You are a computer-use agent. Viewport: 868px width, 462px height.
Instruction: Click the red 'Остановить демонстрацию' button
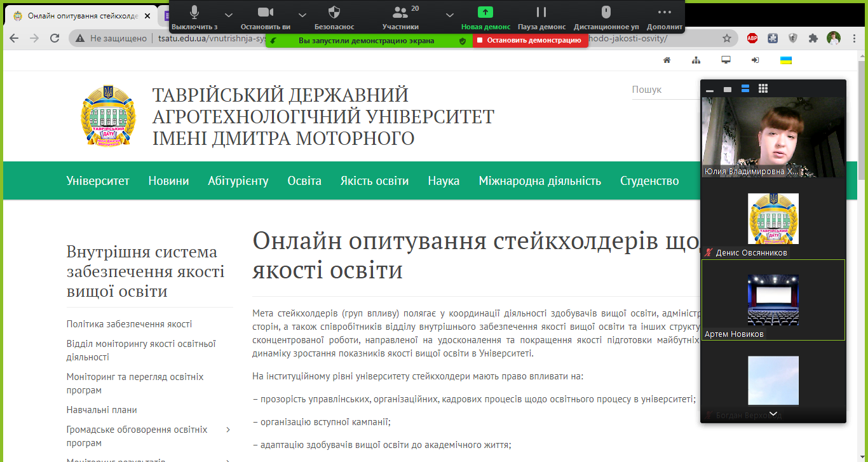pos(530,41)
